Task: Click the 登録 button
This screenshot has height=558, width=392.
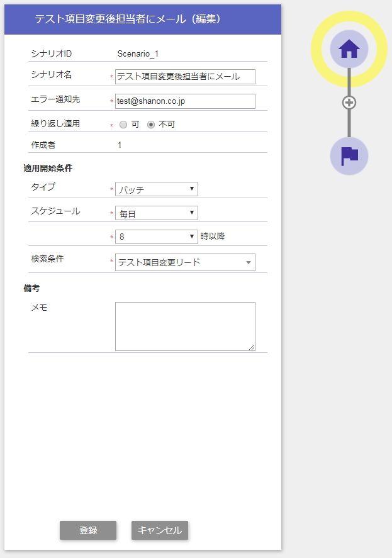Action: coord(88,530)
